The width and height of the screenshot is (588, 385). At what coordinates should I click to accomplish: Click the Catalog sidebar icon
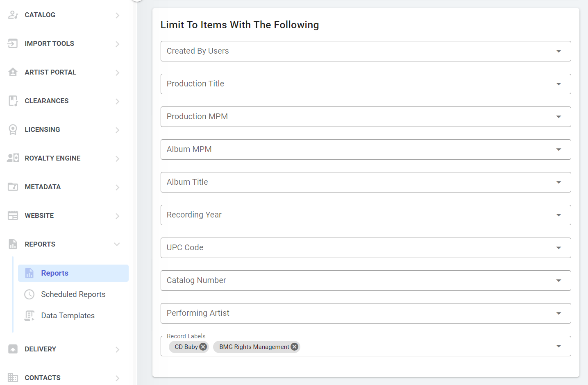tap(13, 15)
